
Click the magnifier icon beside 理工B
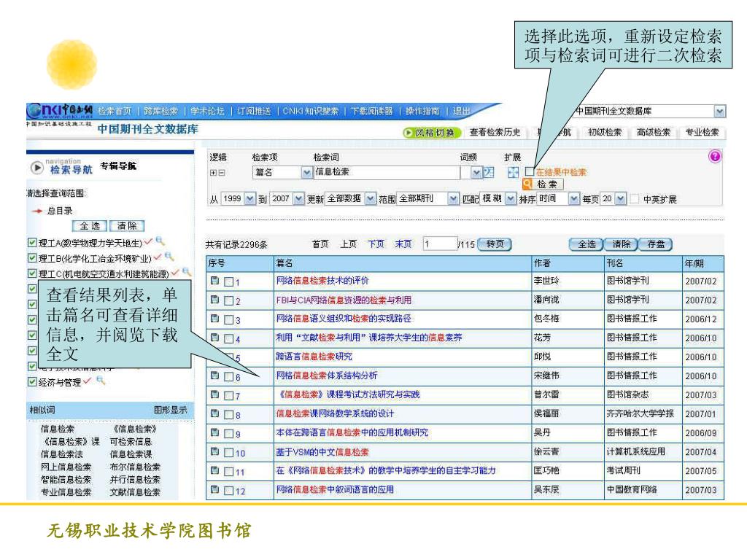pyautogui.click(x=169, y=257)
